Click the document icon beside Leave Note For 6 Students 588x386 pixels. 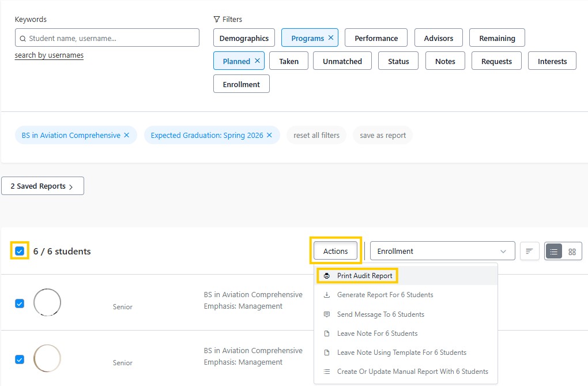(x=327, y=333)
